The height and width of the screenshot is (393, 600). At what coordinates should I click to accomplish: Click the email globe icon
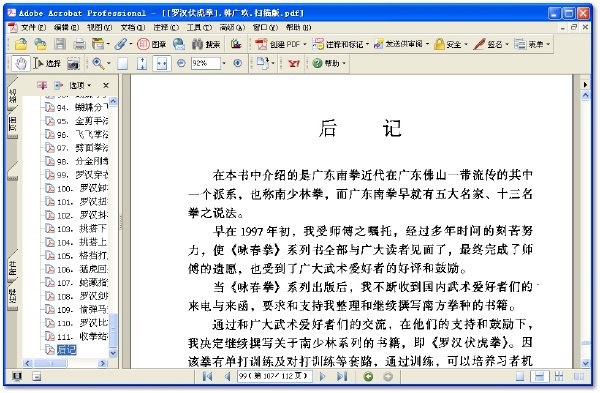[179, 44]
